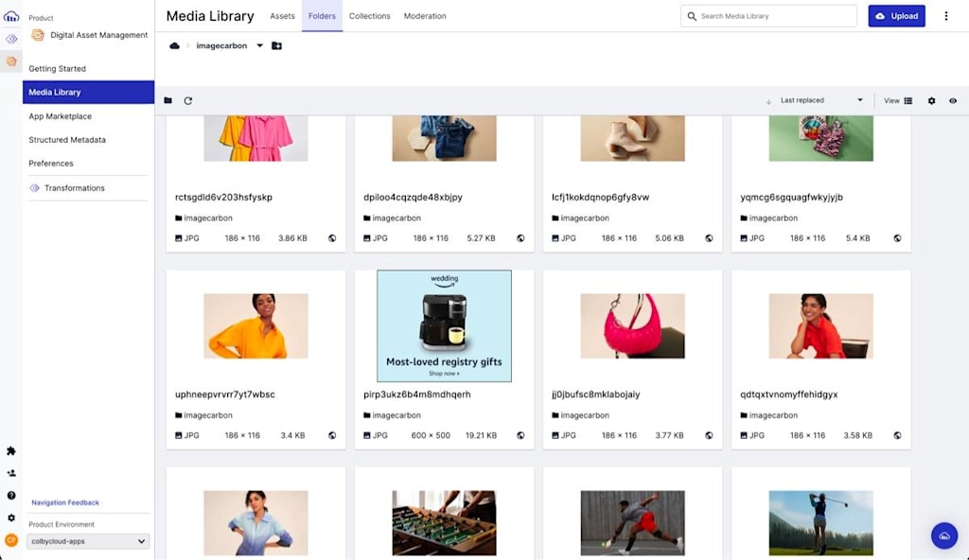This screenshot has width=969, height=560.
Task: Click the public globe icon for qdtqxtvnomyffehidgyx
Action: click(898, 435)
